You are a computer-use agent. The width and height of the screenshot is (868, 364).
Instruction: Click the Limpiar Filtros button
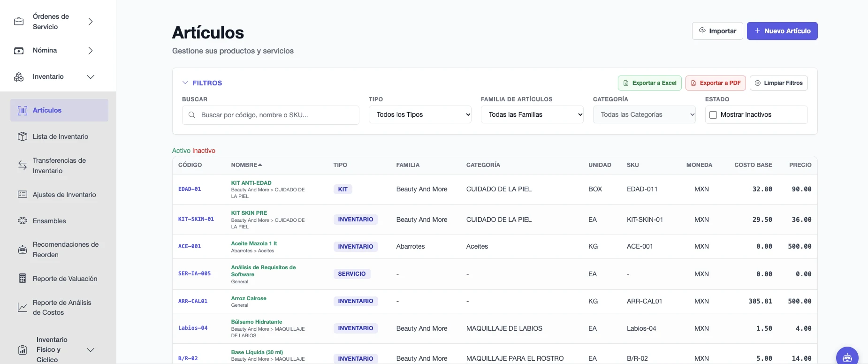pyautogui.click(x=779, y=83)
